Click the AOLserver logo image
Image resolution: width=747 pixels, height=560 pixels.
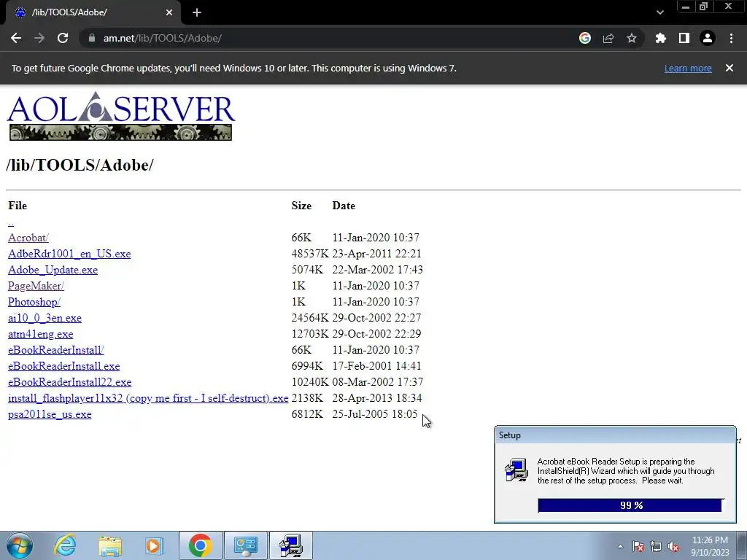coord(120,116)
